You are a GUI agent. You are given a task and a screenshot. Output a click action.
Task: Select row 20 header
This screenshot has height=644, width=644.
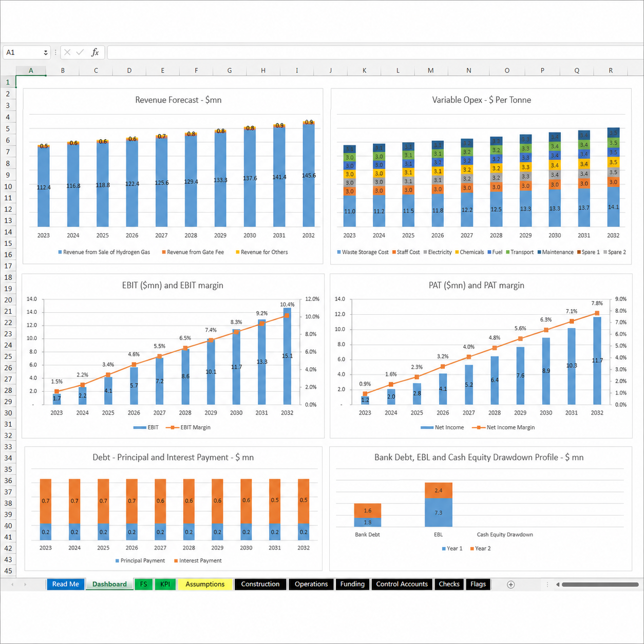pos(8,300)
